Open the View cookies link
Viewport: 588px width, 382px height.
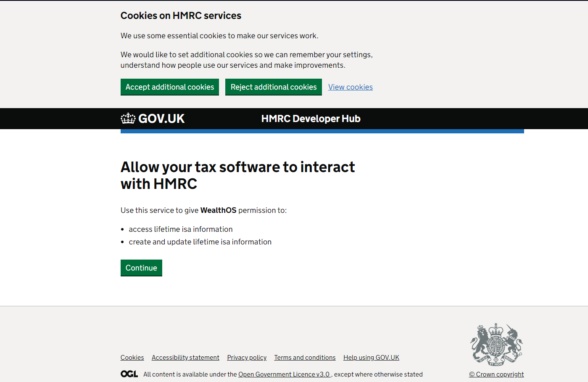351,87
